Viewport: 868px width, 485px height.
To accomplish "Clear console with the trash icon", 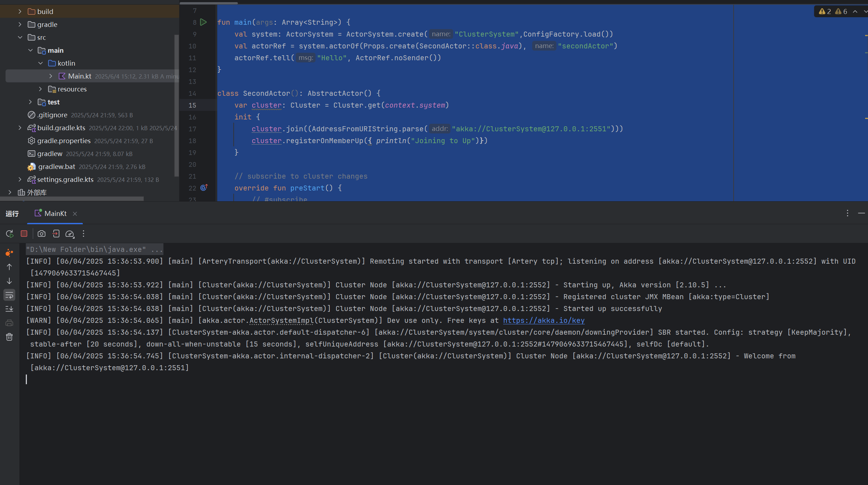I will [x=9, y=337].
